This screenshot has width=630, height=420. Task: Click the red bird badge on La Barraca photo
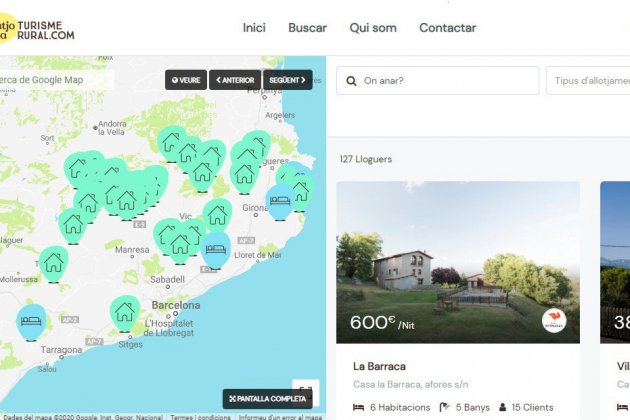coord(554,321)
